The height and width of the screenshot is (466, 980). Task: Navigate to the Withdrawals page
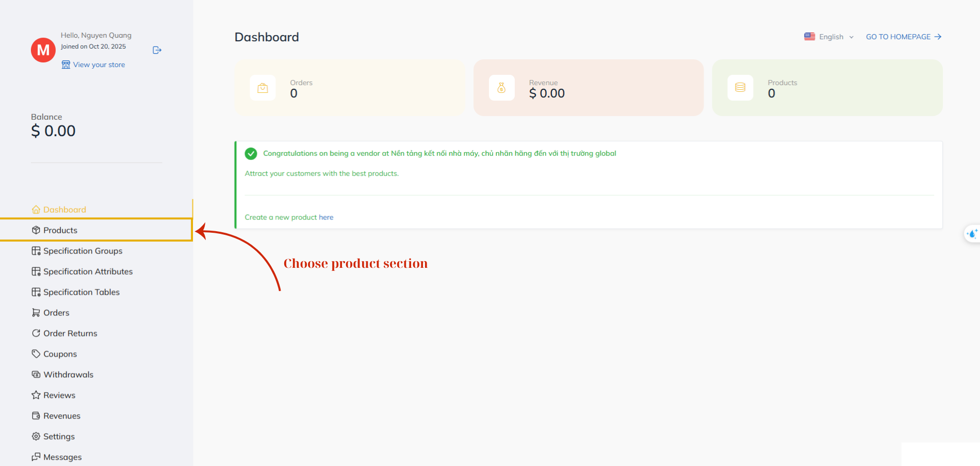(x=68, y=375)
